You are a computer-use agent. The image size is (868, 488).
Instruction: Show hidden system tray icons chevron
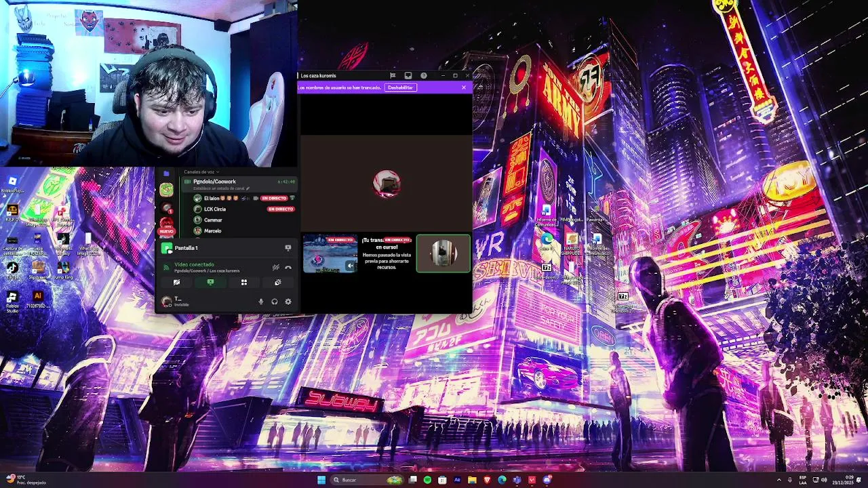click(x=778, y=480)
